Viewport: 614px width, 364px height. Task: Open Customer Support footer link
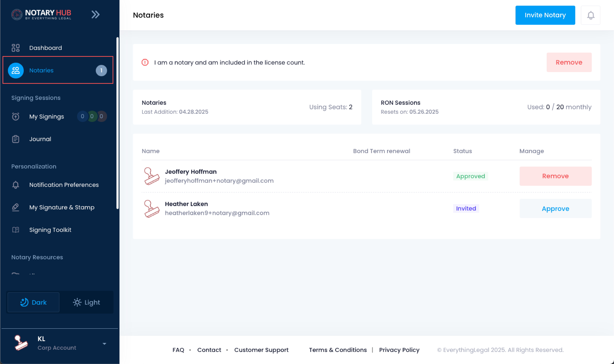pyautogui.click(x=261, y=350)
